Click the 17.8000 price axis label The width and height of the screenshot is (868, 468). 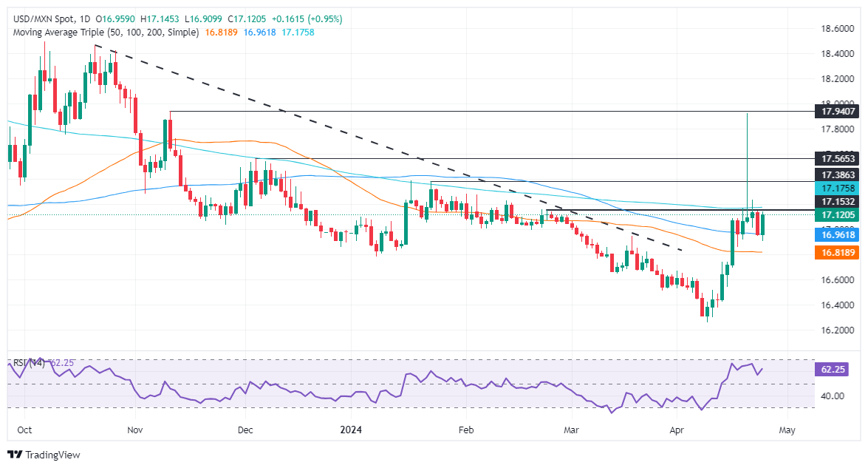coord(838,129)
